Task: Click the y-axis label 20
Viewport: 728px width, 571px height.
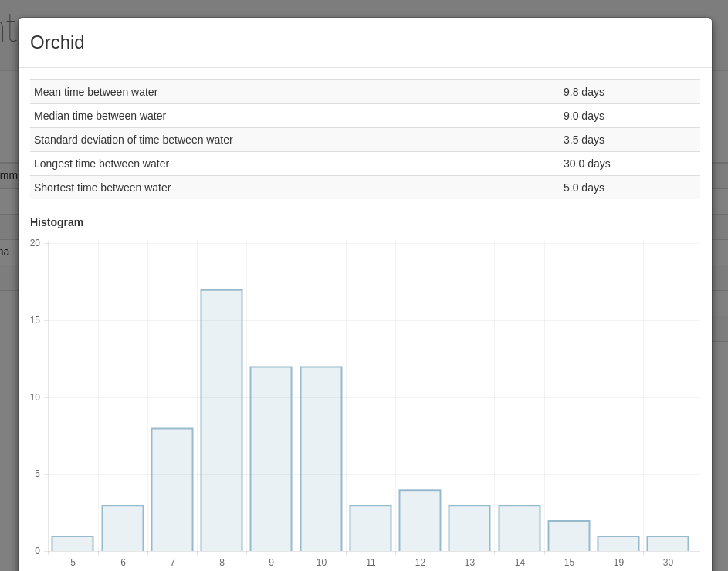Action: [x=35, y=243]
